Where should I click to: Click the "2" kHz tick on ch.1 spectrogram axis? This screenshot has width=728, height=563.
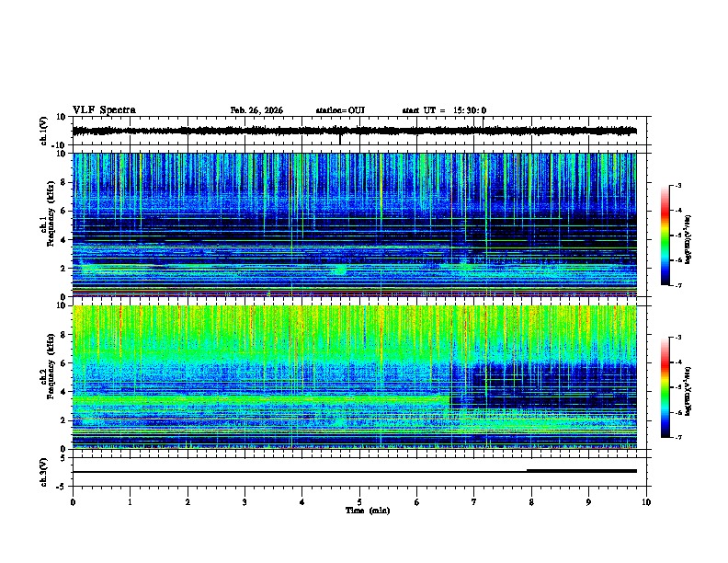(x=65, y=268)
